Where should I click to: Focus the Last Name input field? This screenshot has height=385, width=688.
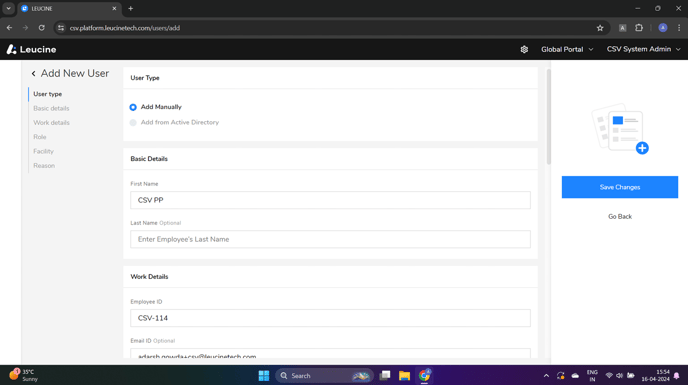330,239
